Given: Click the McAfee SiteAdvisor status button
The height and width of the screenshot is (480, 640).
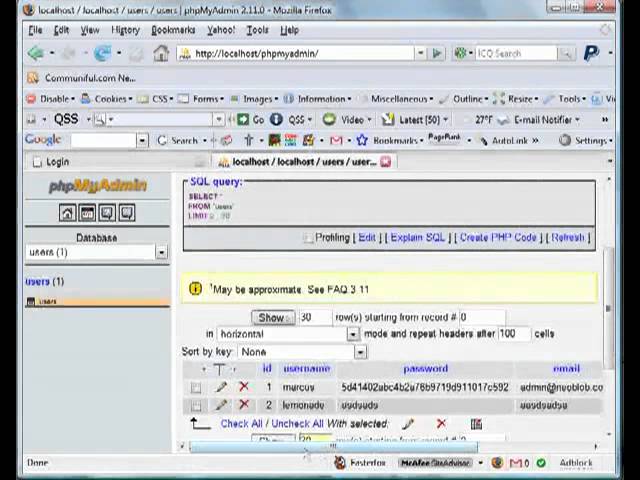Looking at the screenshot, I should click(x=435, y=463).
